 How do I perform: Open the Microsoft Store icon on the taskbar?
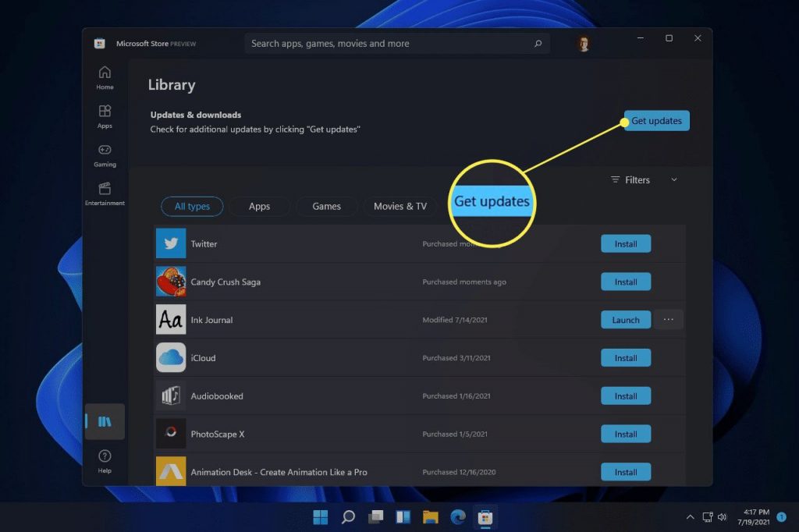tap(485, 516)
